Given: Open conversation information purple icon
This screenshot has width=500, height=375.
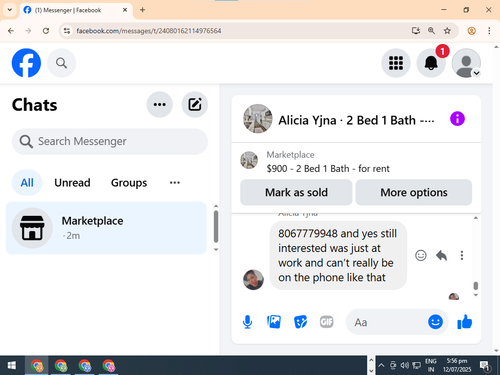Looking at the screenshot, I should pos(457,119).
